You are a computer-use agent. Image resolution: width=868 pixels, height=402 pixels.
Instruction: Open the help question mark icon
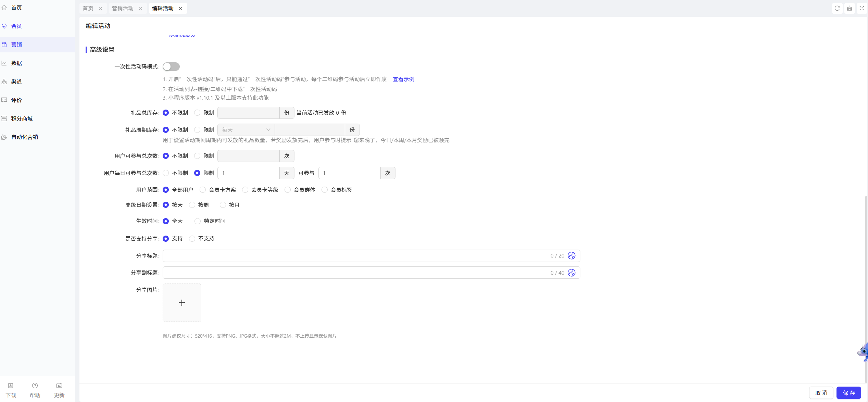[35, 386]
